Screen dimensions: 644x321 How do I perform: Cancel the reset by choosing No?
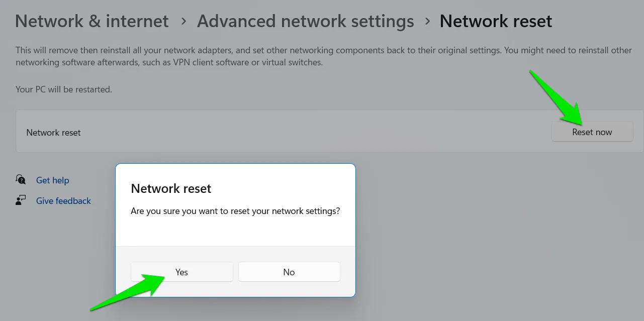289,272
